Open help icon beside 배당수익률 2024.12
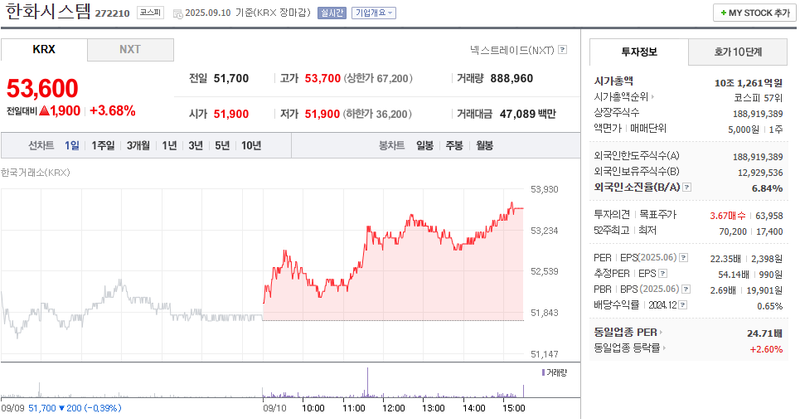 pos(683,305)
